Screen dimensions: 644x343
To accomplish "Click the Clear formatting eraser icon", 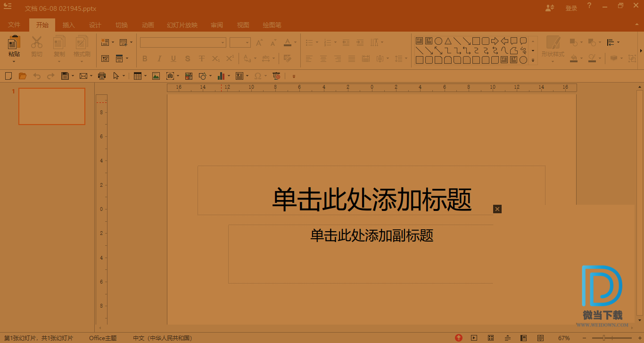I will tap(287, 59).
